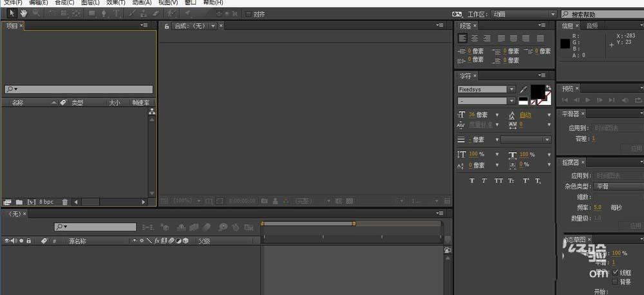The image size is (644, 295).
Task: Select the Selection arrow tool
Action: [12, 13]
